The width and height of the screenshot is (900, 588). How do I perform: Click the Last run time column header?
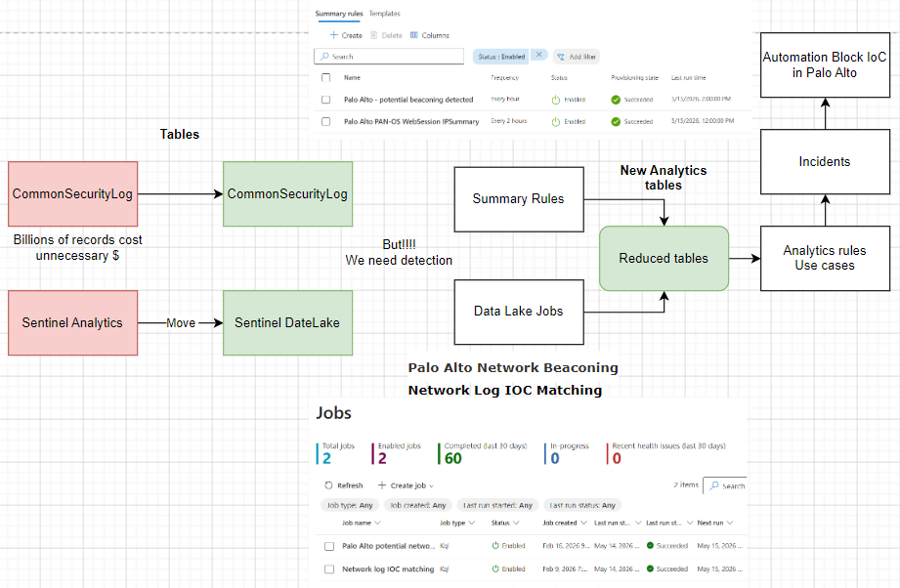coord(688,77)
